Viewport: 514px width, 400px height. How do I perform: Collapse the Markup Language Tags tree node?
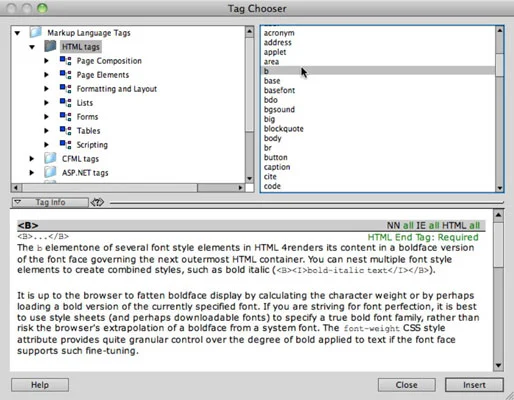17,33
